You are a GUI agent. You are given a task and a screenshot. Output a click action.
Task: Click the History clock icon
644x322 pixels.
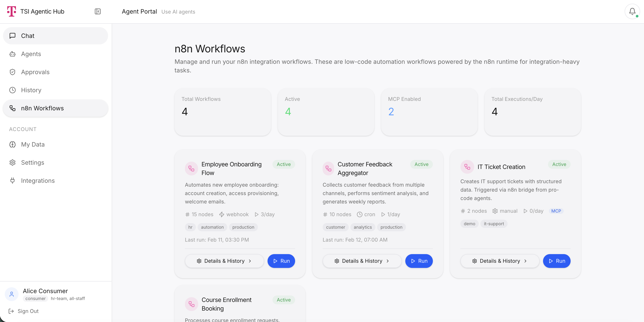tap(12, 90)
